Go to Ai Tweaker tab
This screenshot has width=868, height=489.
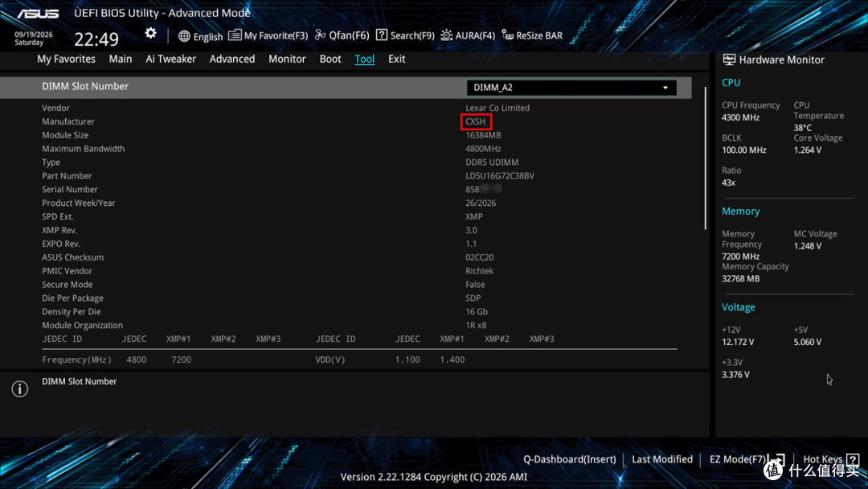coord(170,59)
